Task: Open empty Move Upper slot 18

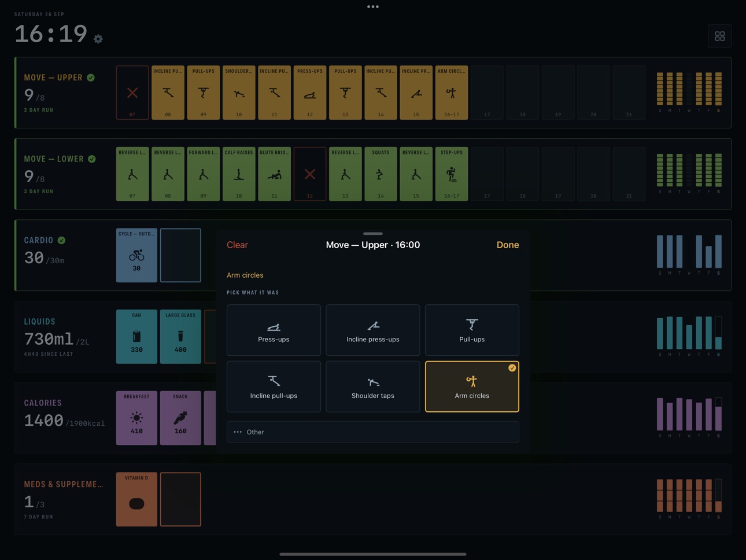Action: 522,93
